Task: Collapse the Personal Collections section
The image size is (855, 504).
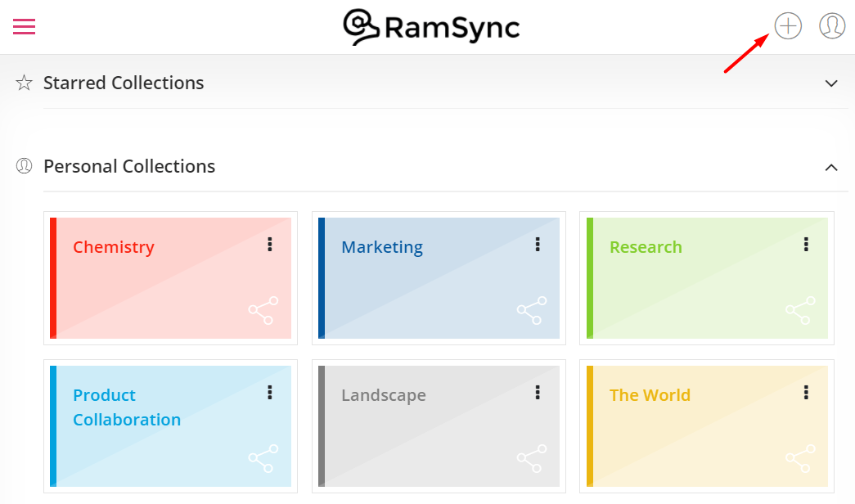Action: click(831, 167)
